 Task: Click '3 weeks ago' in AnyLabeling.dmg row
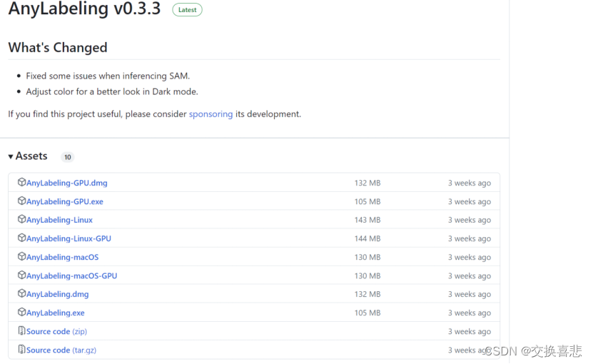(x=470, y=294)
